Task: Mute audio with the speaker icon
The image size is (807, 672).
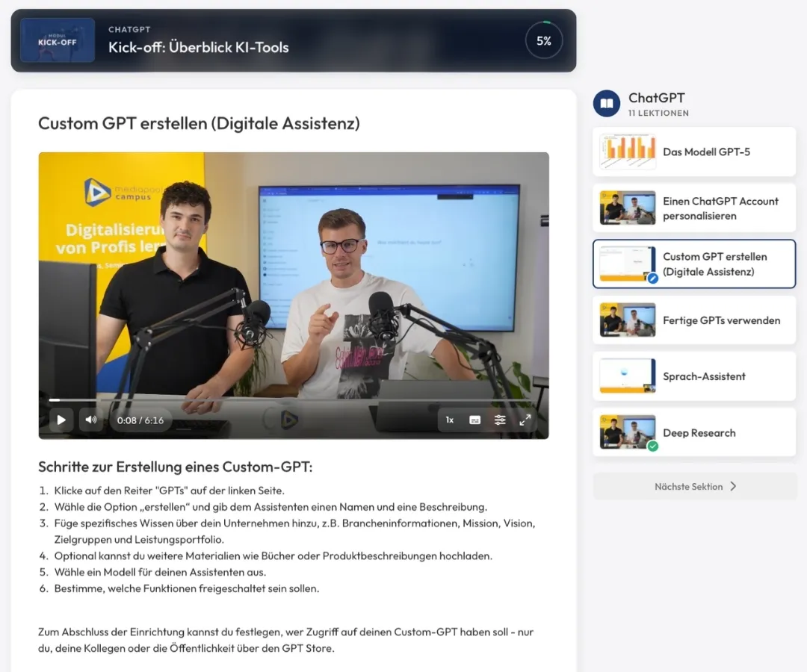Action: [x=90, y=420]
